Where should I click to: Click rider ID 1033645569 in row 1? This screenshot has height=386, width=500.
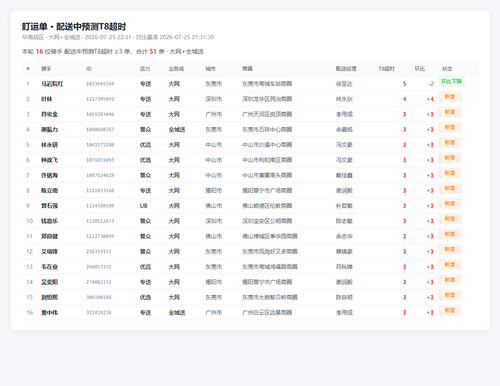tap(100, 84)
